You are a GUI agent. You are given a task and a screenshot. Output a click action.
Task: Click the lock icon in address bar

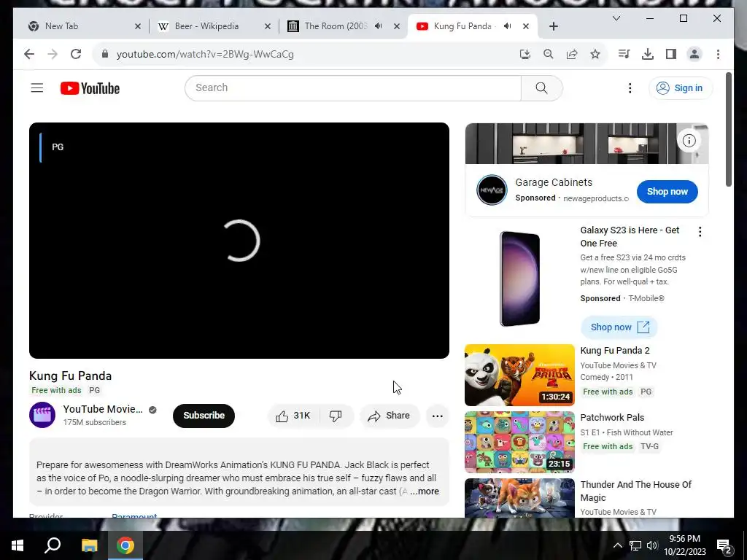pyautogui.click(x=105, y=54)
